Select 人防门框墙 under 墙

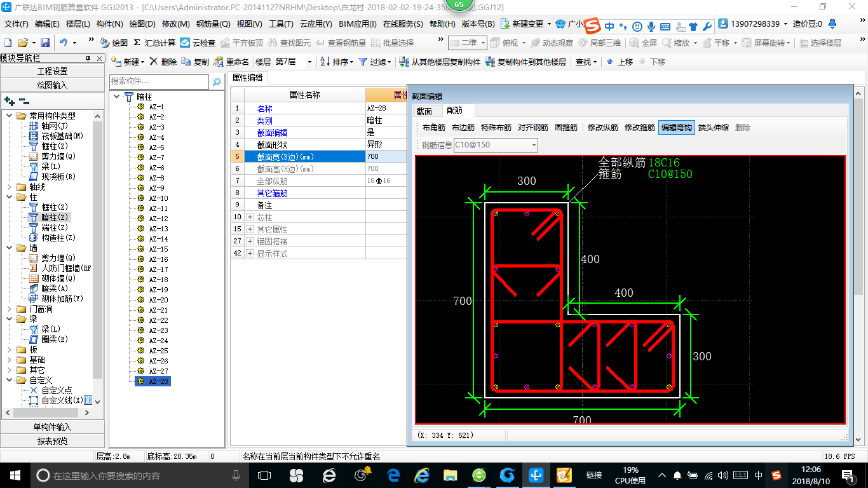[x=60, y=268]
